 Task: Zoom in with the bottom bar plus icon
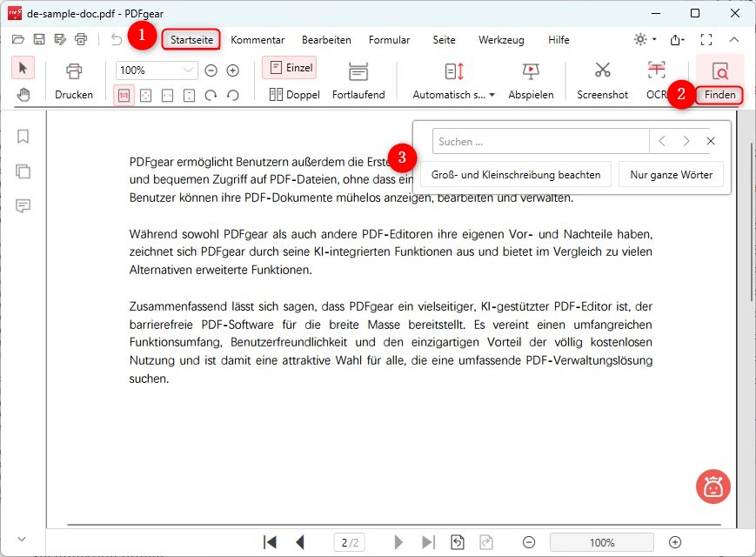(x=675, y=542)
